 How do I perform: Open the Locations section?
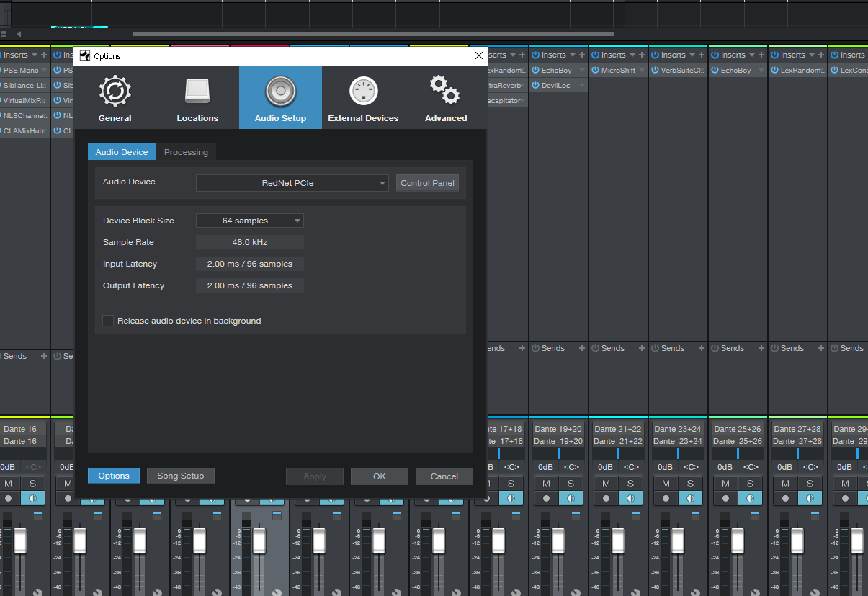click(x=197, y=98)
